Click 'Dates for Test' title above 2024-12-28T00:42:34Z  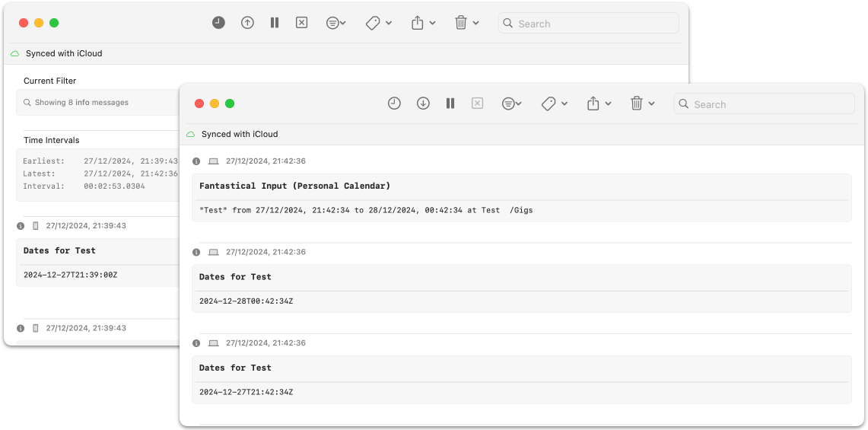235,277
